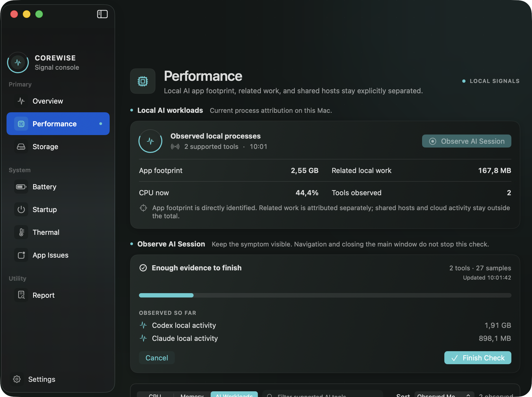Image resolution: width=532 pixels, height=397 pixels.
Task: Click the supported tools broadcast icon
Action: coord(175,147)
